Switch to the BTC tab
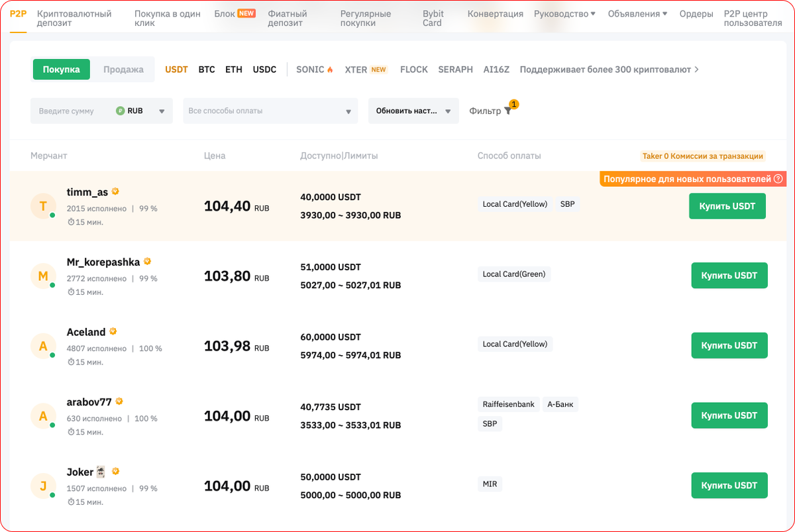The image size is (795, 532). point(206,69)
